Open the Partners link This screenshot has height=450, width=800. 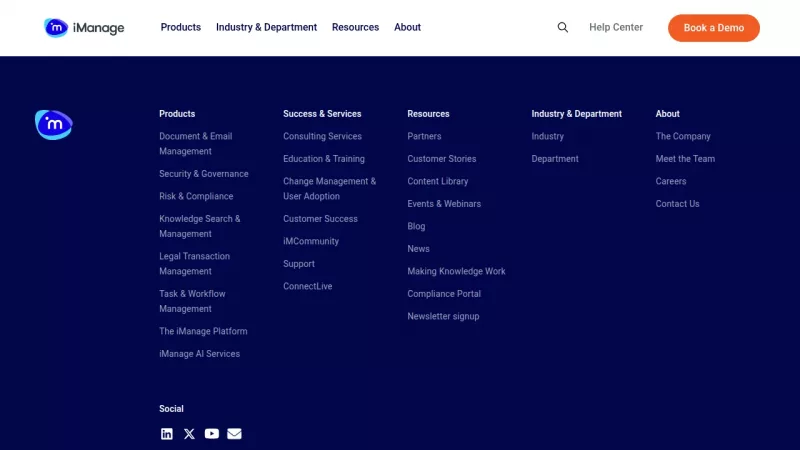tap(424, 137)
